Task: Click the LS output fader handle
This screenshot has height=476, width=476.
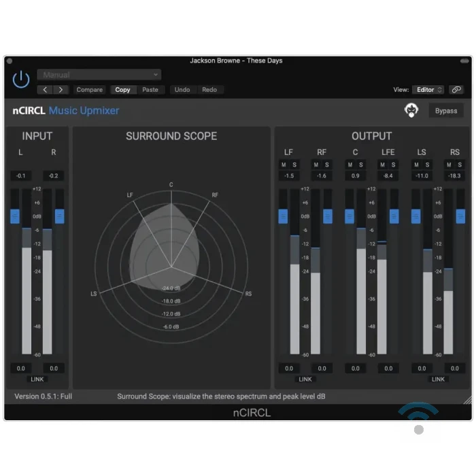Action: (416, 216)
